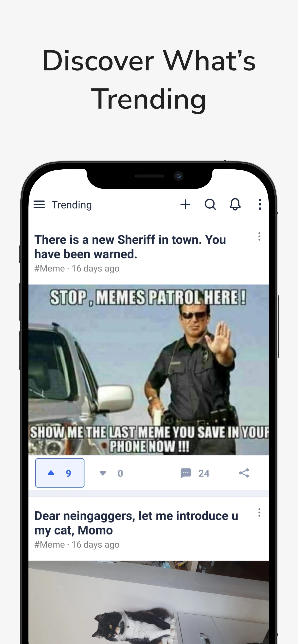Viewport: 298px width, 644px height.
Task: Toggle downvote arrow showing 0
Action: tap(111, 473)
